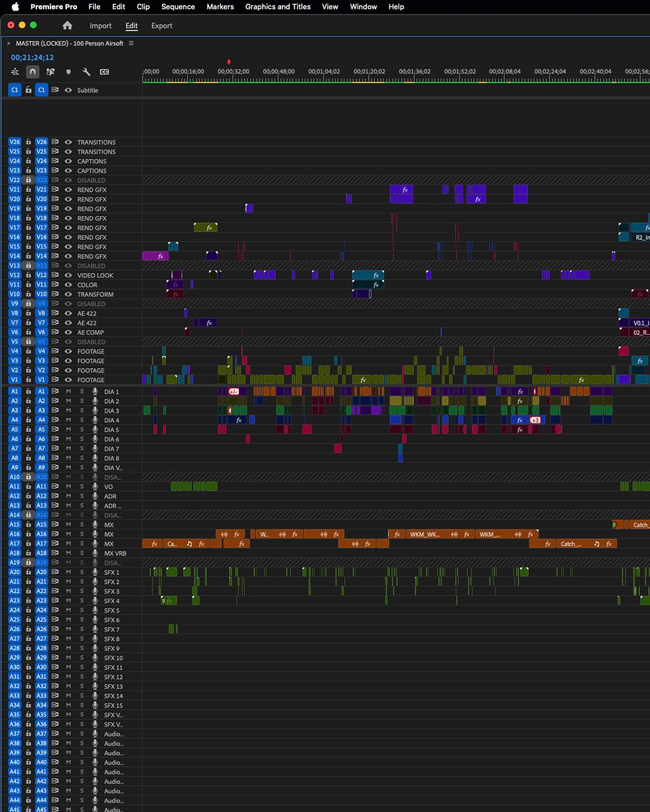The image size is (650, 812).
Task: Open the Sequence menu
Action: click(x=178, y=7)
